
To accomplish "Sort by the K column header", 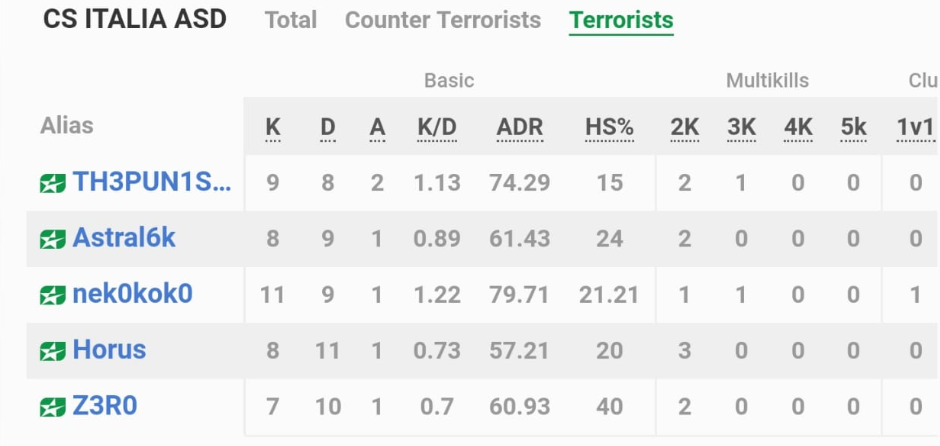I will coord(273,127).
